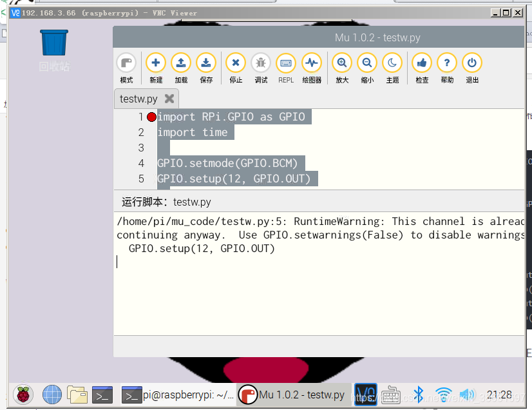Image resolution: width=532 pixels, height=410 pixels.
Task: Open Mu help (帮助)
Action: [447, 68]
